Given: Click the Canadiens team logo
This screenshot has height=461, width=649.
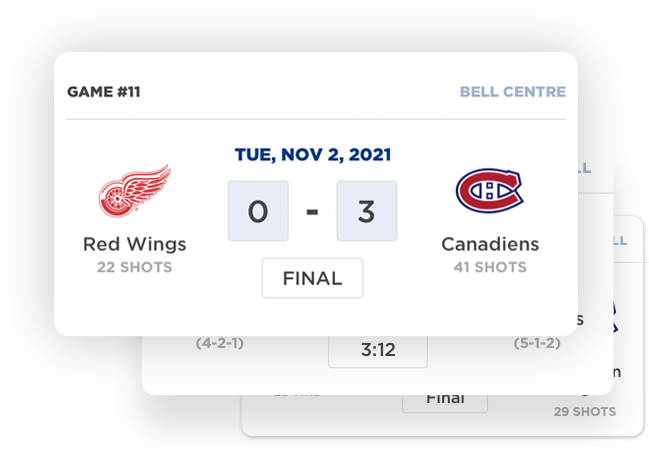Looking at the screenshot, I should pos(490,190).
